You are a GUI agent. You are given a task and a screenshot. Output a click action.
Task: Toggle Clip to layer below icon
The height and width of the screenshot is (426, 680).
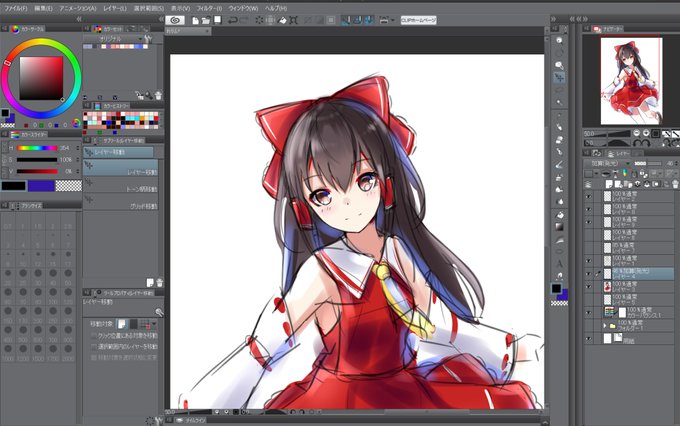606,174
